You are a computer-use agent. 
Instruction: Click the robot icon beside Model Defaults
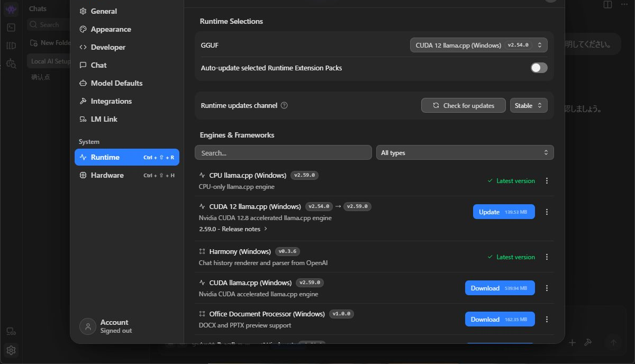point(83,83)
